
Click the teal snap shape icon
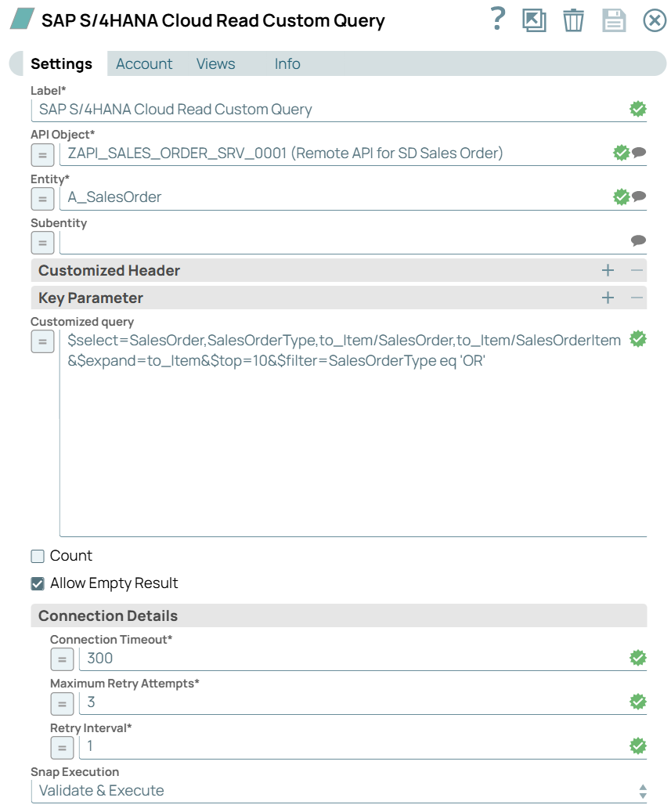click(22, 19)
